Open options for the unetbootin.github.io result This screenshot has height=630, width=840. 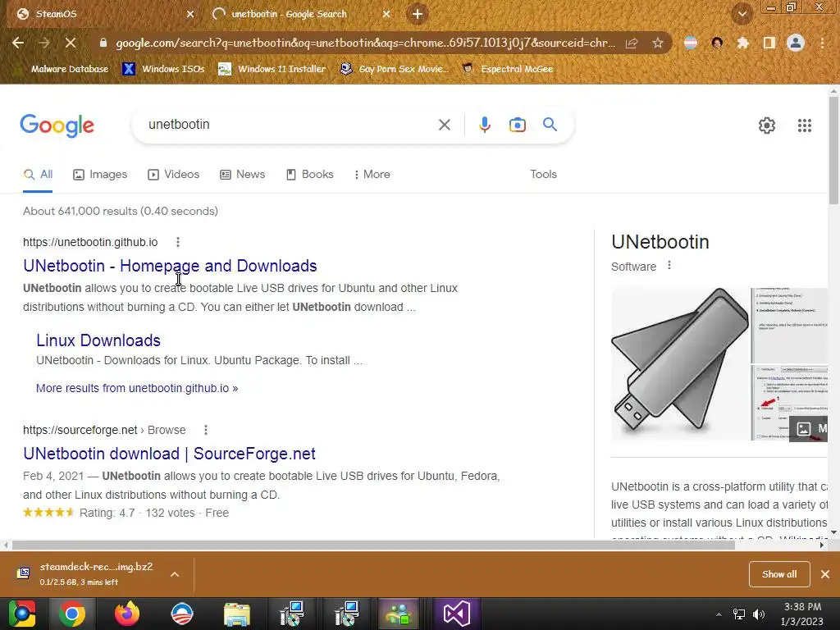pyautogui.click(x=178, y=242)
